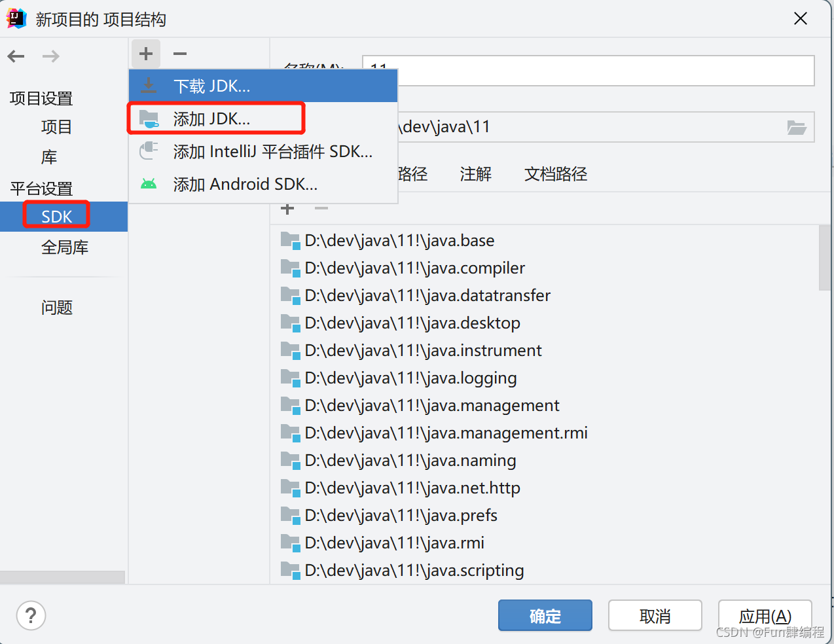The image size is (834, 644).
Task: Select Add IntelliJ Platform Plugin SDK
Action: click(263, 151)
